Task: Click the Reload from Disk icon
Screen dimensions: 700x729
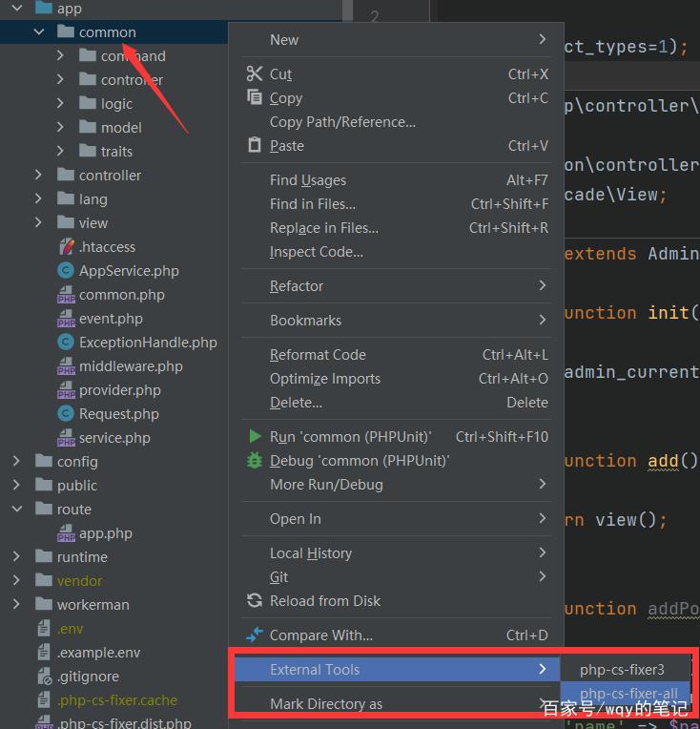Action: [255, 600]
